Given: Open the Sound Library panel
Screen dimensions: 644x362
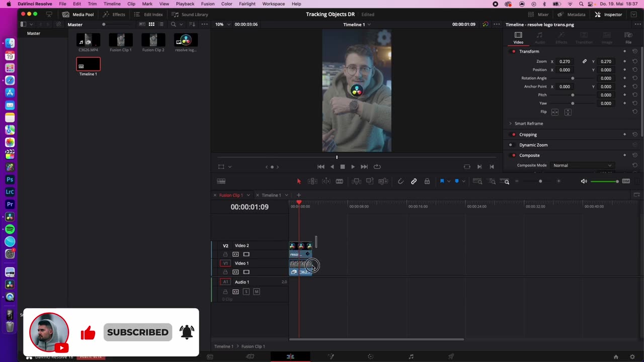Looking at the screenshot, I should coord(190,15).
